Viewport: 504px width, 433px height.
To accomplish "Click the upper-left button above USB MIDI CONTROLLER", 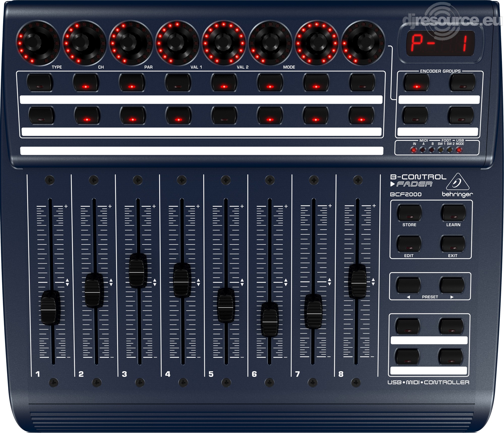I will pos(408,326).
